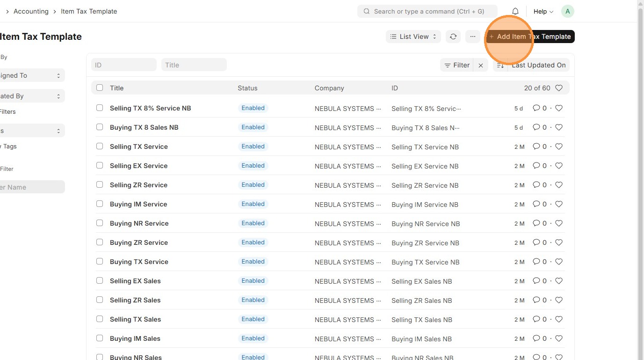
Task: Select the Selling EX Service checkbox
Action: point(100,165)
